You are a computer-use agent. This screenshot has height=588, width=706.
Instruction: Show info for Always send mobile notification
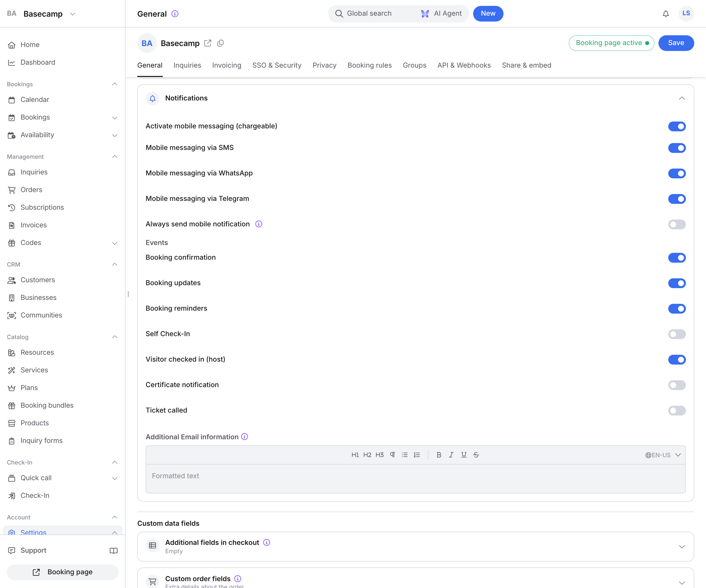tap(259, 224)
